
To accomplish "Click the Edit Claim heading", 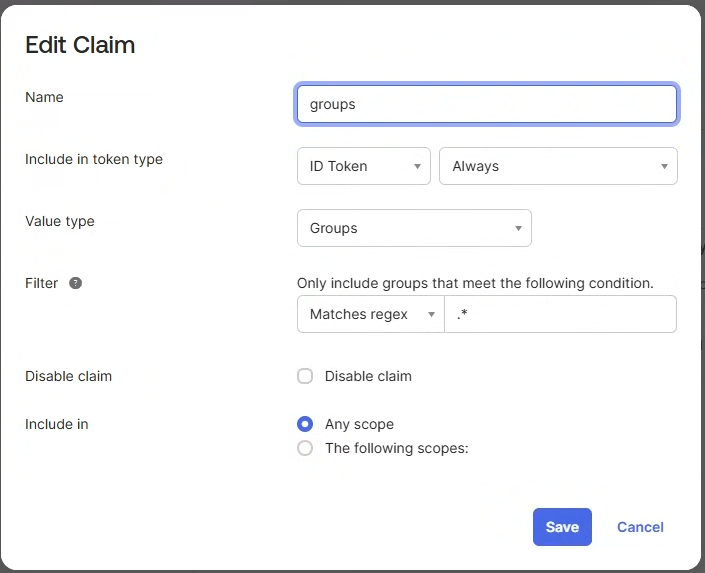I will 80,45.
